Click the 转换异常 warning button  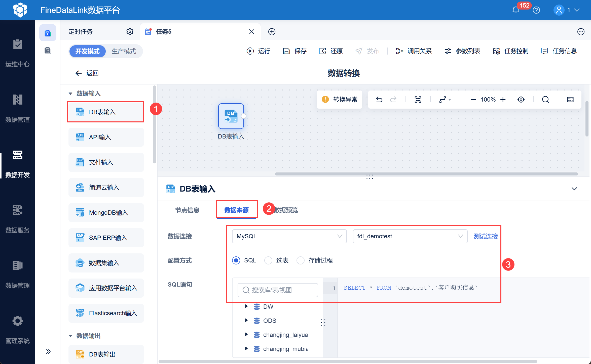tap(340, 100)
